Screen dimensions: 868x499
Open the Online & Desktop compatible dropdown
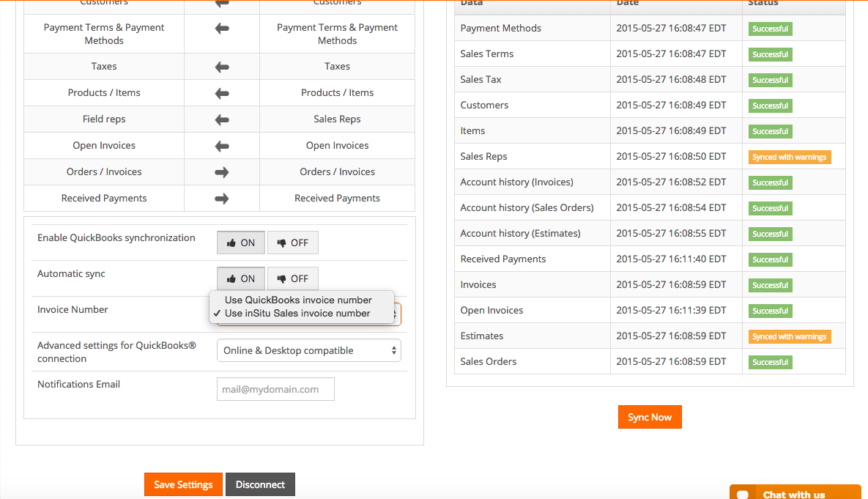[308, 350]
